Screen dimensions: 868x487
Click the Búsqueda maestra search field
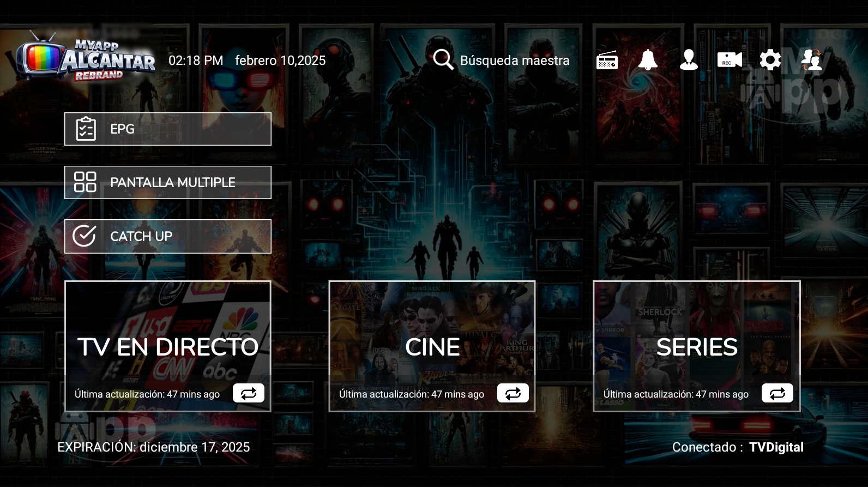514,61
